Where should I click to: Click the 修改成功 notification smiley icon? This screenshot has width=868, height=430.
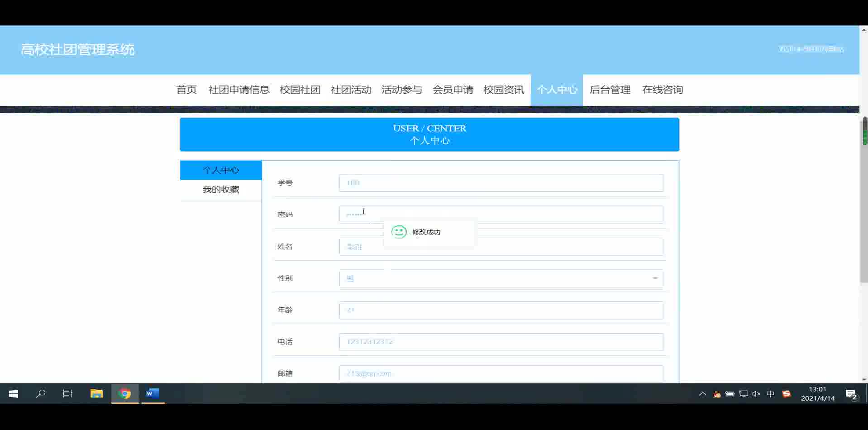tap(399, 232)
